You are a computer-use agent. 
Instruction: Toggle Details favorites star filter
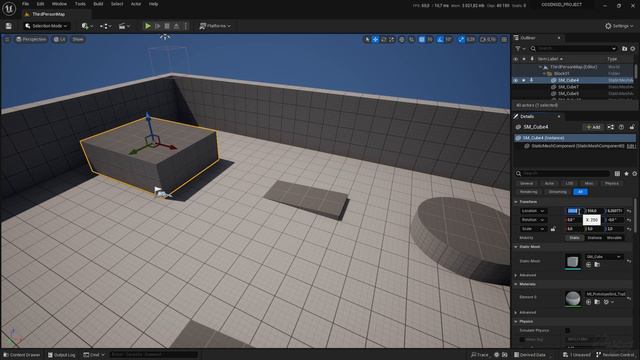pyautogui.click(x=626, y=173)
